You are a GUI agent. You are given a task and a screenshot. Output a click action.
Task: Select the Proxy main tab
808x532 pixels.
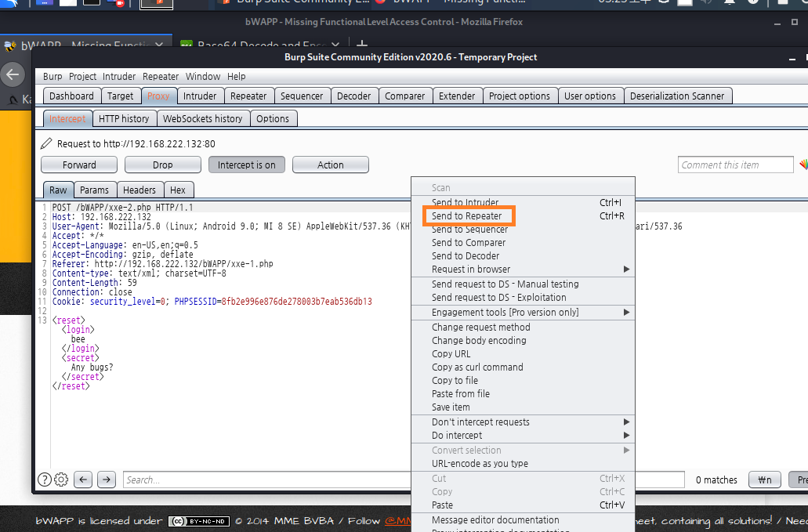(x=158, y=96)
